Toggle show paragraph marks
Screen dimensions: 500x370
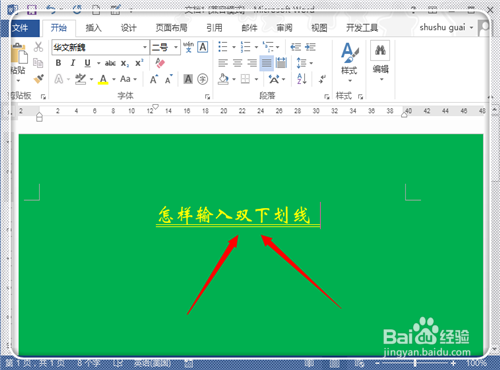322,79
